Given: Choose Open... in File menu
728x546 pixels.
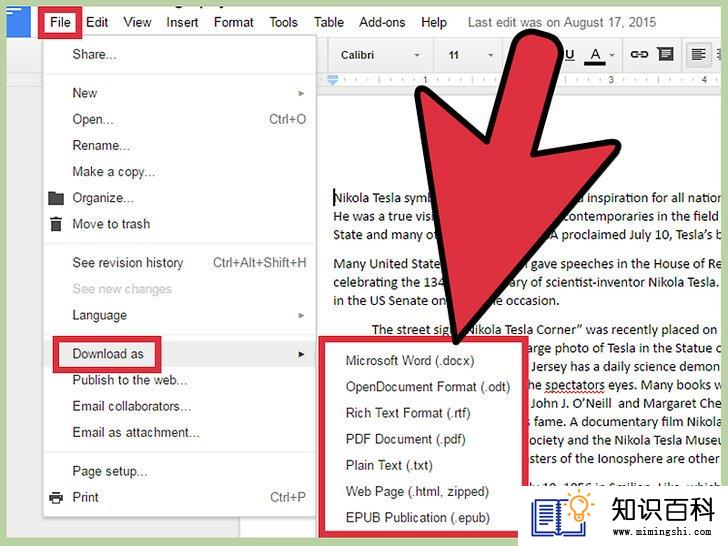Looking at the screenshot, I should coord(180,119).
